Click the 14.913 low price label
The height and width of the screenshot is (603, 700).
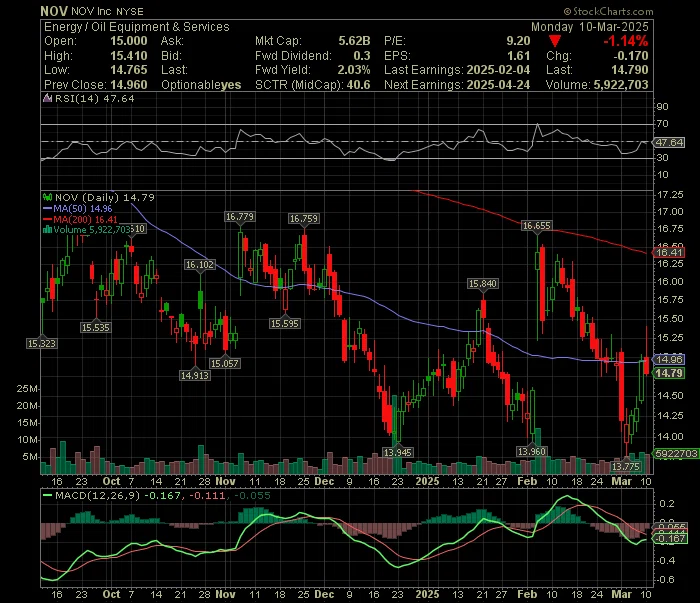click(195, 376)
